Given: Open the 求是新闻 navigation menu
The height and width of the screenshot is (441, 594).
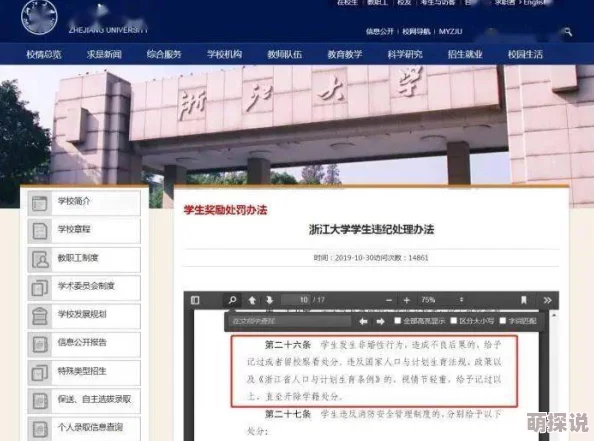Looking at the screenshot, I should pyautogui.click(x=104, y=54).
